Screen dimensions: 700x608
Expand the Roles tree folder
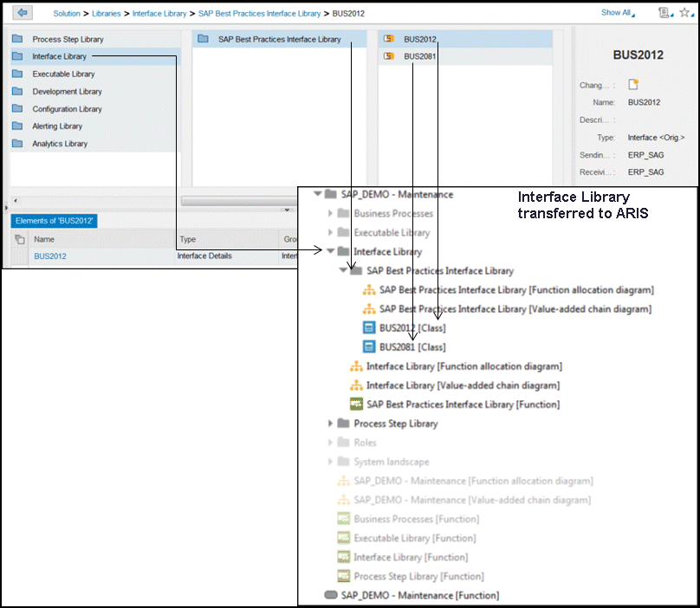coord(330,443)
